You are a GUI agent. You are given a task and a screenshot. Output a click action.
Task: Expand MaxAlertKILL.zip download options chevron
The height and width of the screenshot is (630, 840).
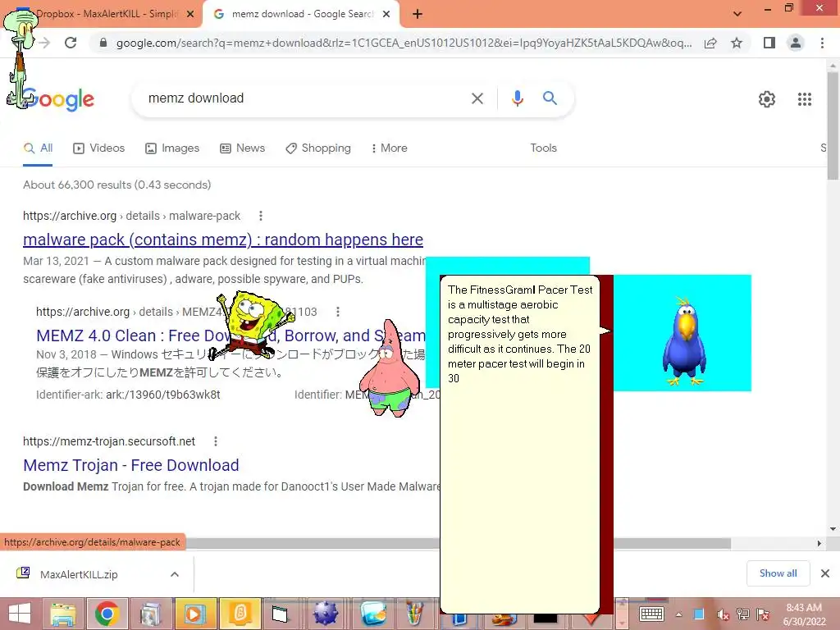click(175, 574)
